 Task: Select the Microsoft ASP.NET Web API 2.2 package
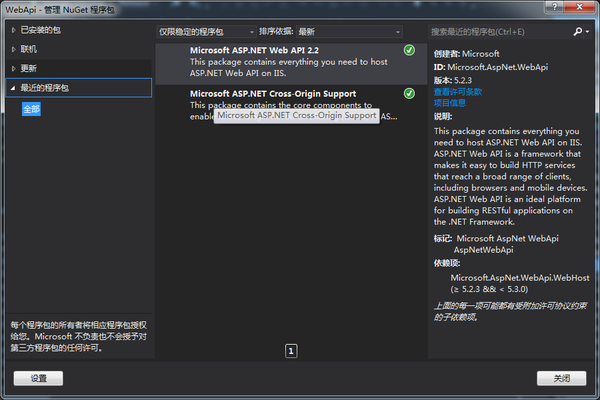pyautogui.click(x=291, y=64)
